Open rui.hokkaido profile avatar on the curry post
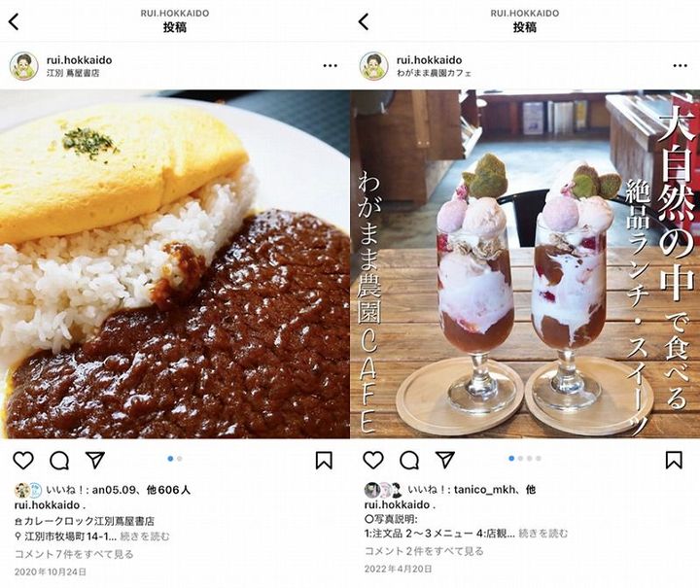700x588 pixels. coord(24,66)
